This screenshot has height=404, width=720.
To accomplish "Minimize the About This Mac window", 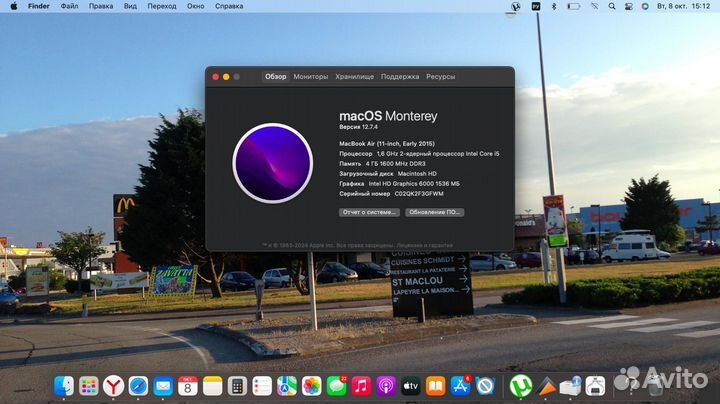I will [226, 77].
